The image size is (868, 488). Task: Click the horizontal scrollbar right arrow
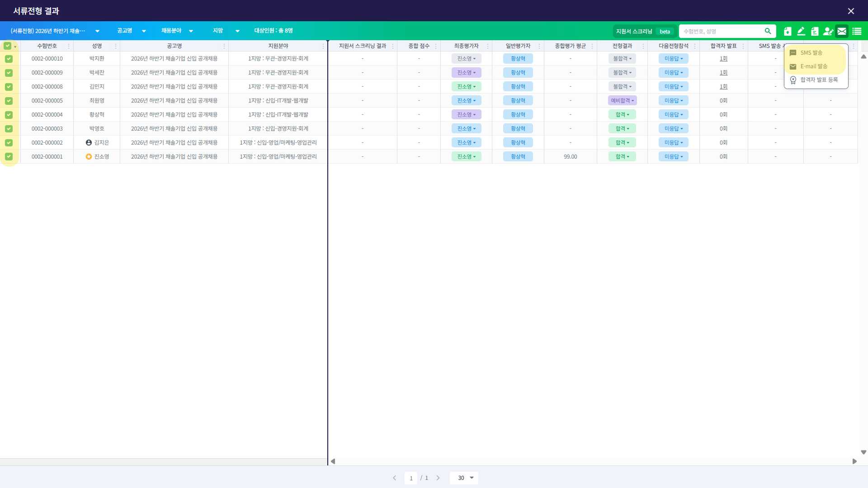click(x=854, y=461)
